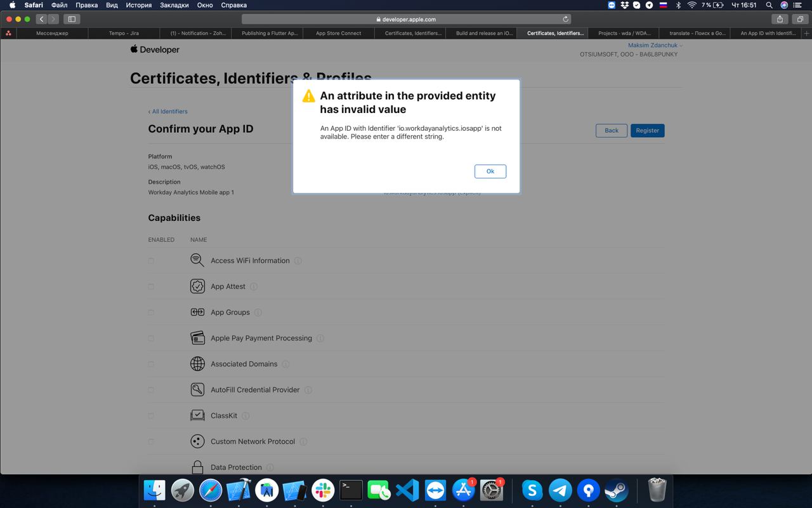Enable Custom Network Protocol checkbox
The image size is (812, 508).
(x=151, y=441)
